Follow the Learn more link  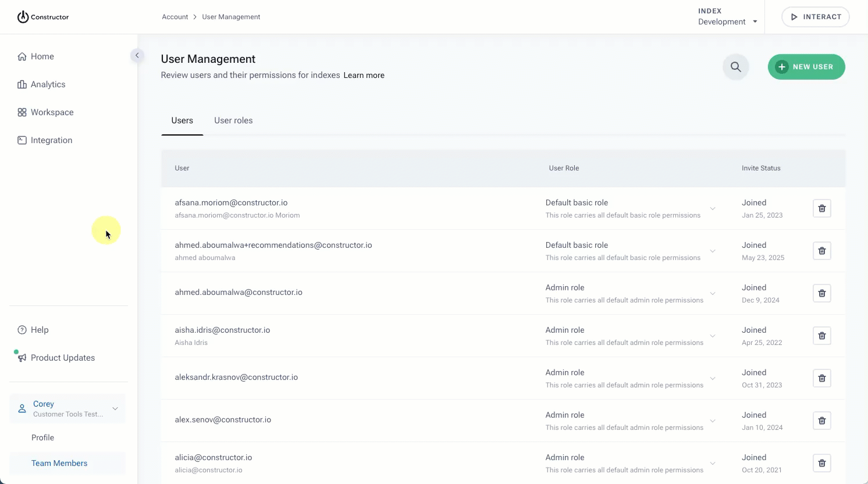pos(364,75)
